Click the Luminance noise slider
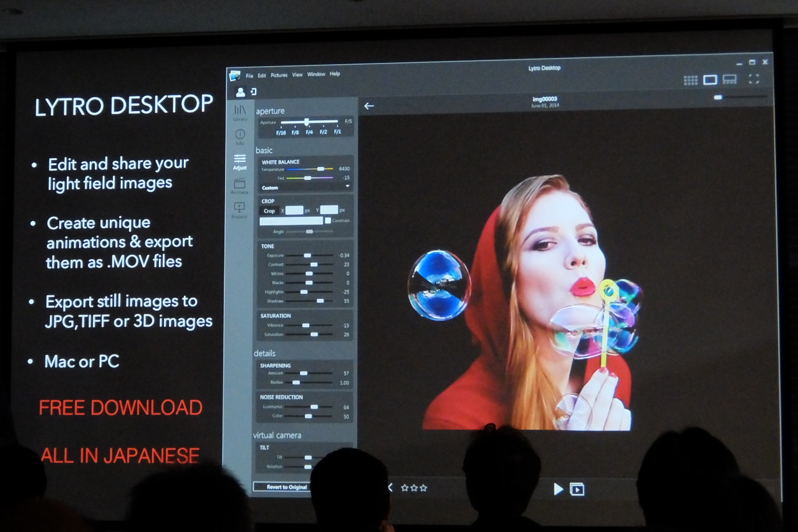The image size is (798, 532). [x=309, y=407]
